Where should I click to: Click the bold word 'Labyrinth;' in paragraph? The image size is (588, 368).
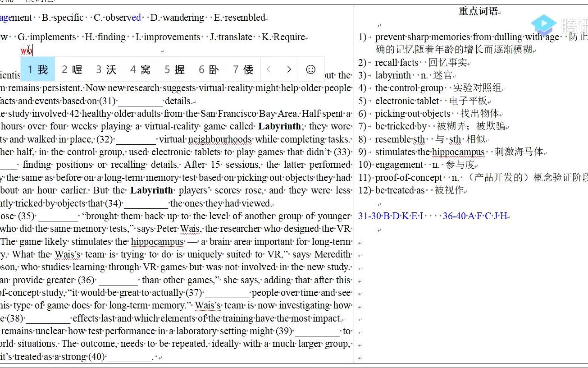point(281,127)
